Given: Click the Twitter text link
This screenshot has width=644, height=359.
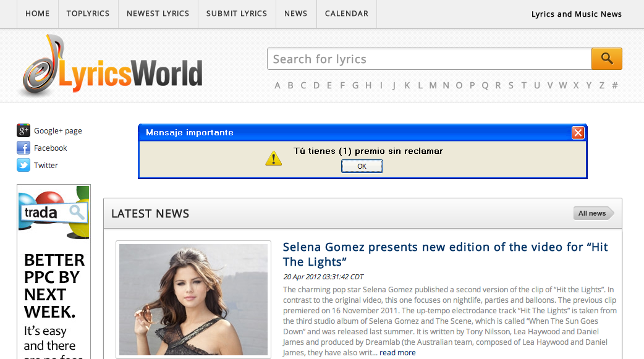Looking at the screenshot, I should tap(46, 165).
